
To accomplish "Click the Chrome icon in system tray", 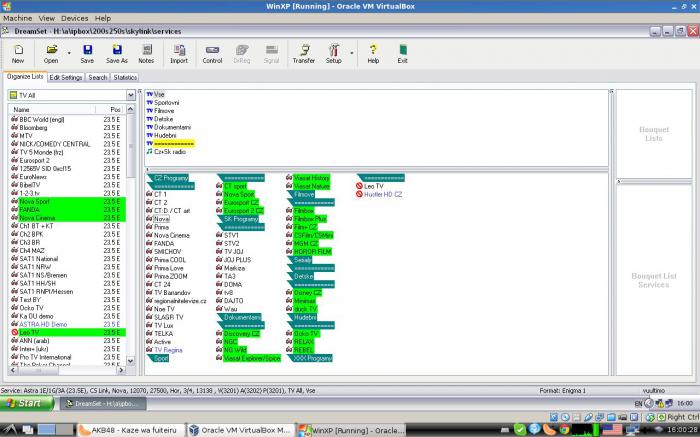I will point(564,430).
